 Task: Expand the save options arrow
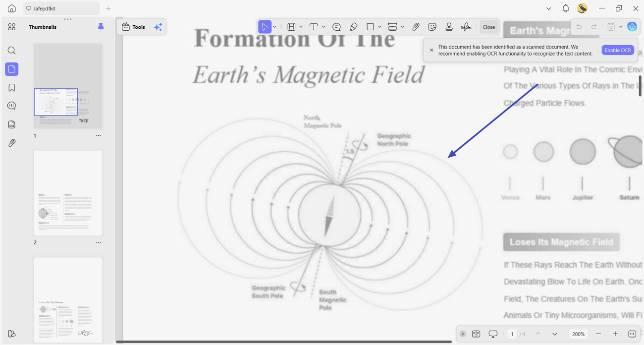pyautogui.click(x=621, y=27)
